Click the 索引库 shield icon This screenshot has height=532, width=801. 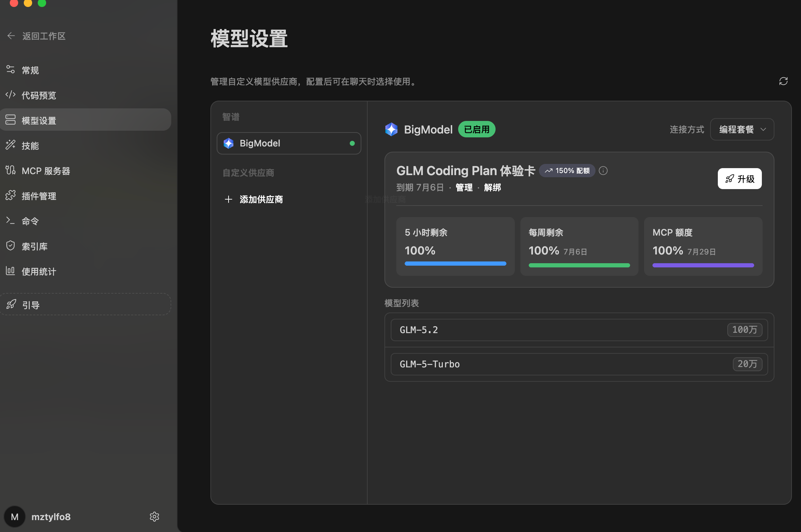pos(10,246)
